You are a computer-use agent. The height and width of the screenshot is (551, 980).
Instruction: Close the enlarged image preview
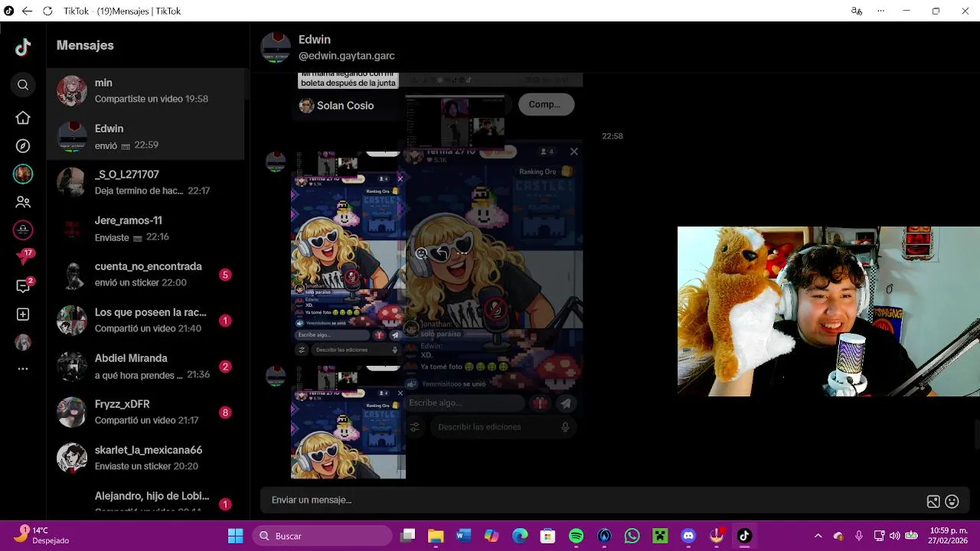pyautogui.click(x=574, y=152)
